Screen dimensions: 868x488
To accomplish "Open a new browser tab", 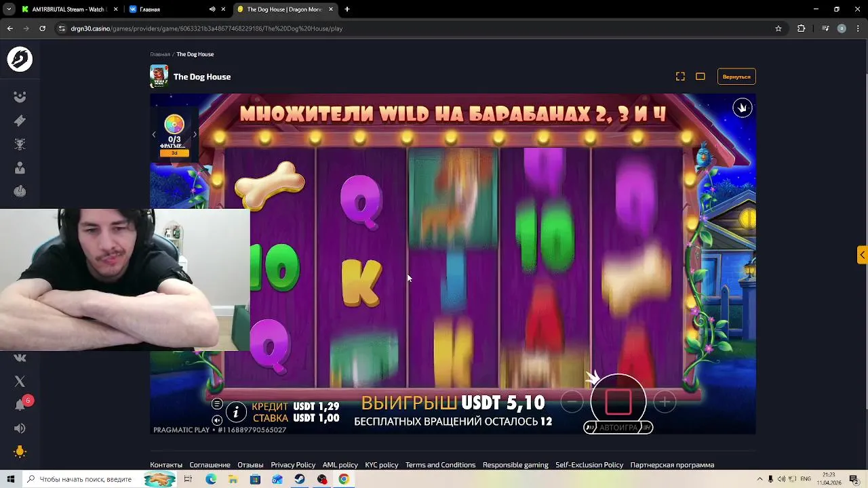I will [347, 9].
